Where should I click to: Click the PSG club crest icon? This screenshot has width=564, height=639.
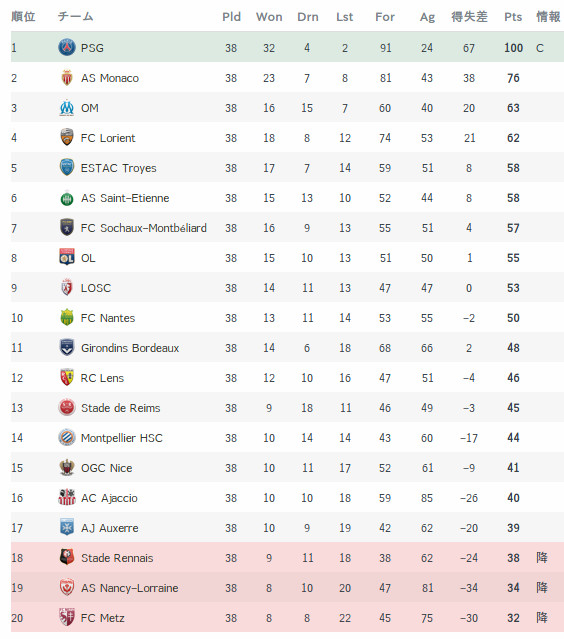pos(67,47)
